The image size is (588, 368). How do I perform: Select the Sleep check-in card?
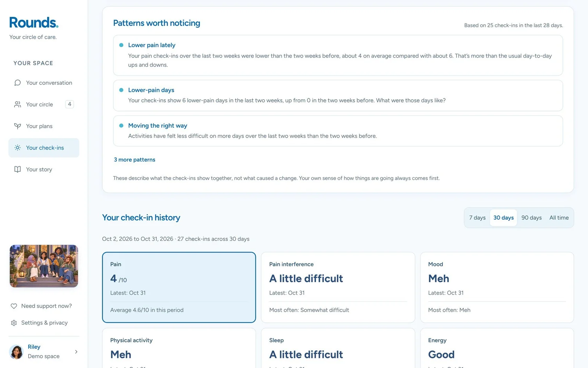coord(338,348)
